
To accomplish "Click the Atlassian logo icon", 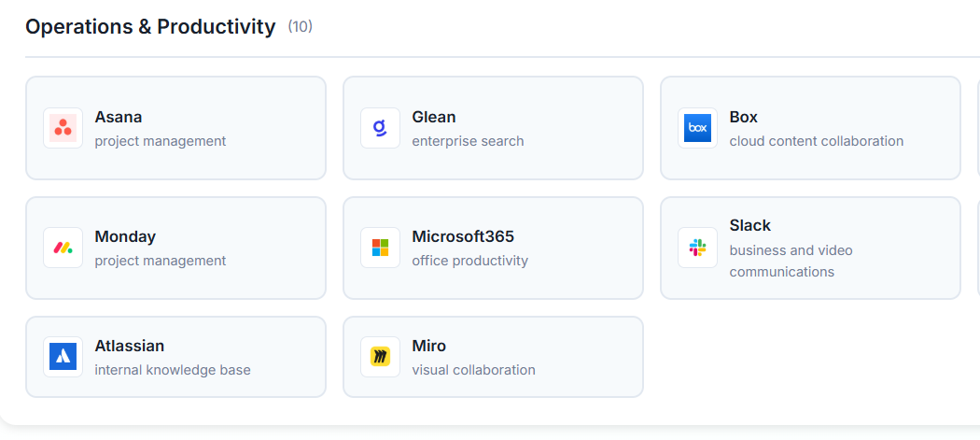I will pyautogui.click(x=63, y=357).
